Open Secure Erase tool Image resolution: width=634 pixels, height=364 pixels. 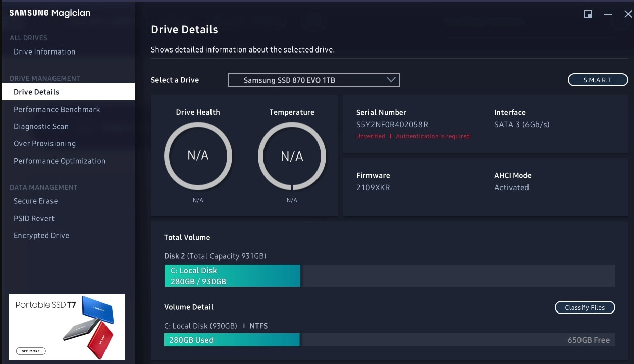coord(35,201)
